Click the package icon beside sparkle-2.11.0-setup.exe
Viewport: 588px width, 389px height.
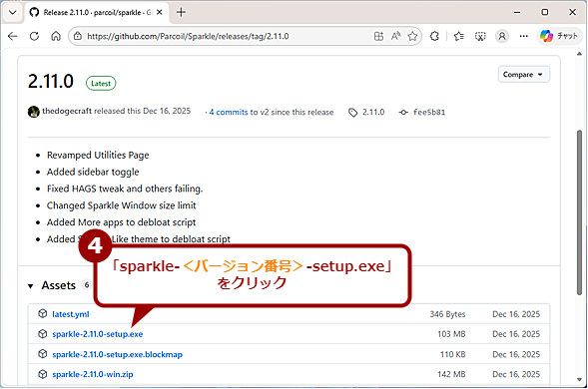[x=42, y=333]
